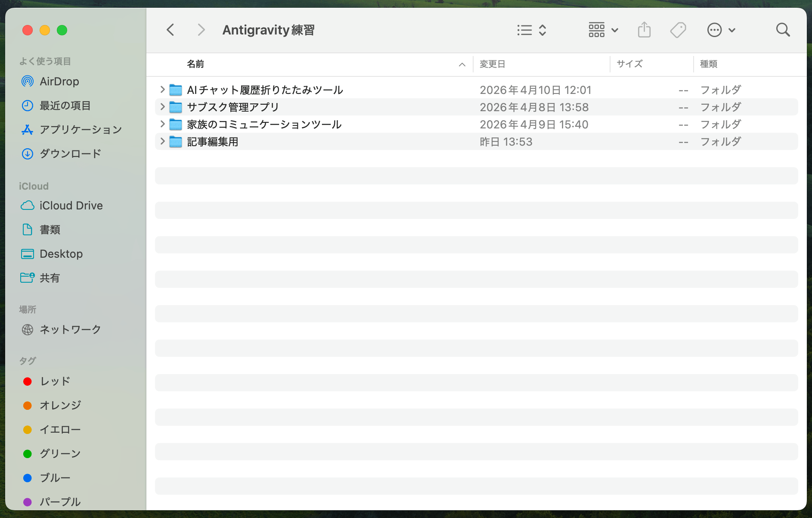Expand the 記事編集用 folder

[x=162, y=141]
